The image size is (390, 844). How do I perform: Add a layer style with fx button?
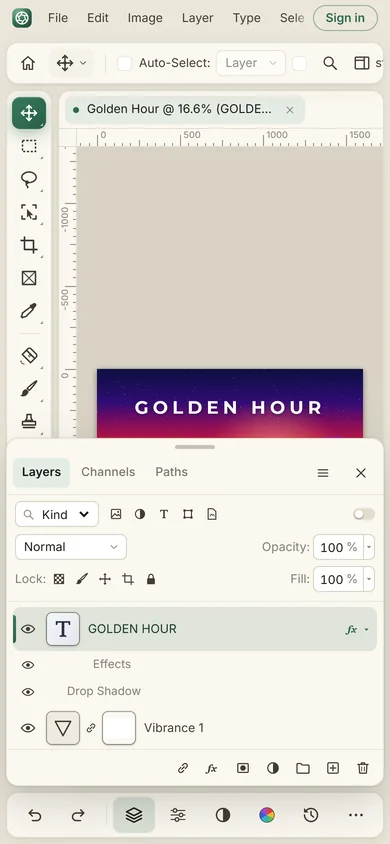point(212,768)
